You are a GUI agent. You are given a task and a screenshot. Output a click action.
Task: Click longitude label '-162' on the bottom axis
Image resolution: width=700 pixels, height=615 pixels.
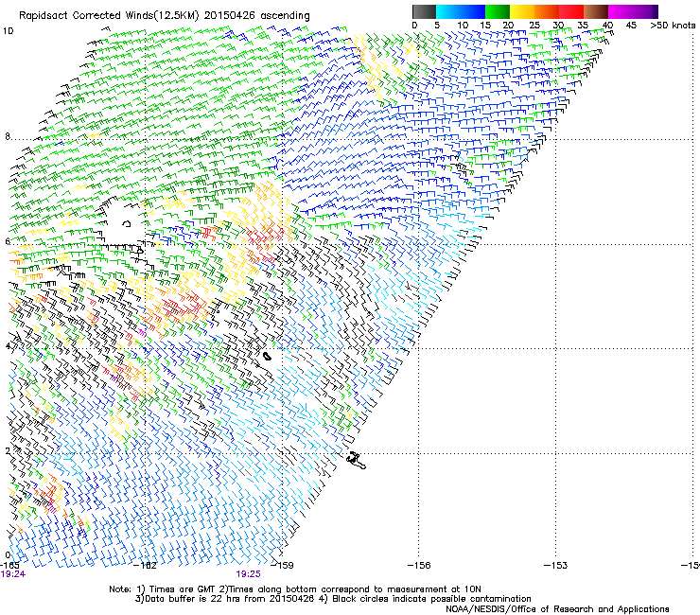pyautogui.click(x=146, y=565)
